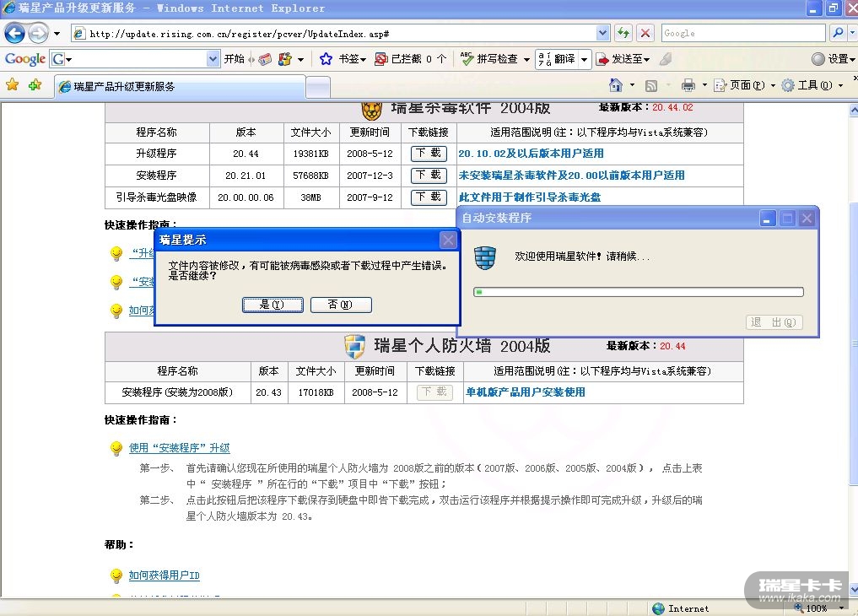Click the green Refresh page icon

click(623, 34)
